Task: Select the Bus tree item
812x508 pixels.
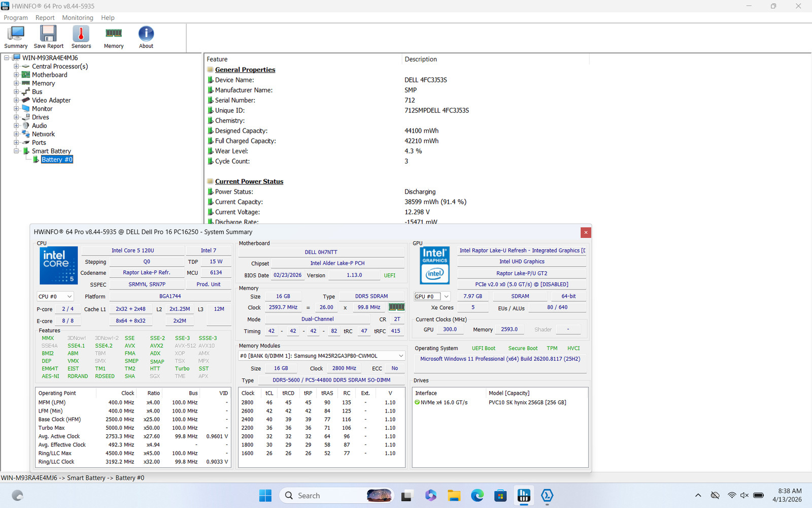Action: coord(37,92)
